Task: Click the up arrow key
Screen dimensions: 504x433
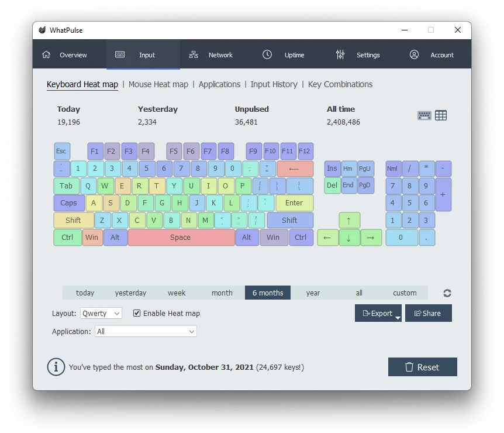Action: click(350, 221)
